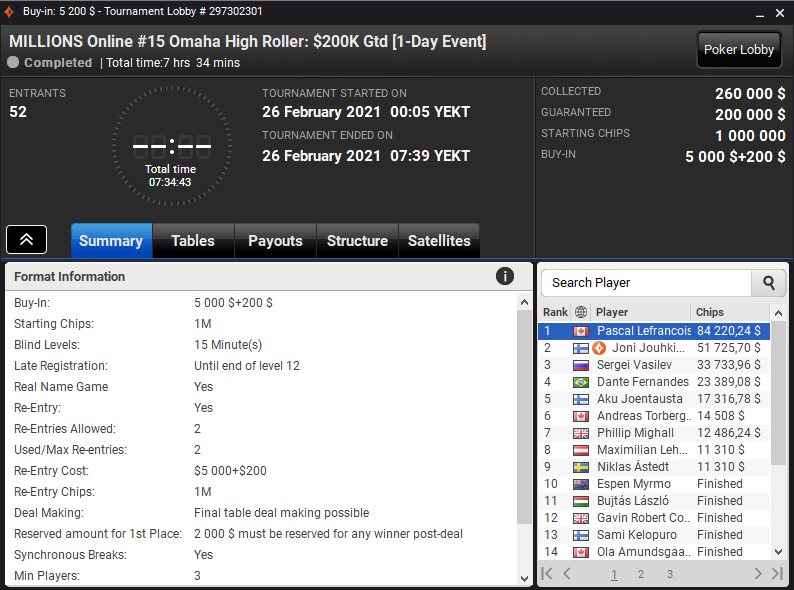794x590 pixels.
Task: Click the Search Player input field
Action: [x=647, y=283]
